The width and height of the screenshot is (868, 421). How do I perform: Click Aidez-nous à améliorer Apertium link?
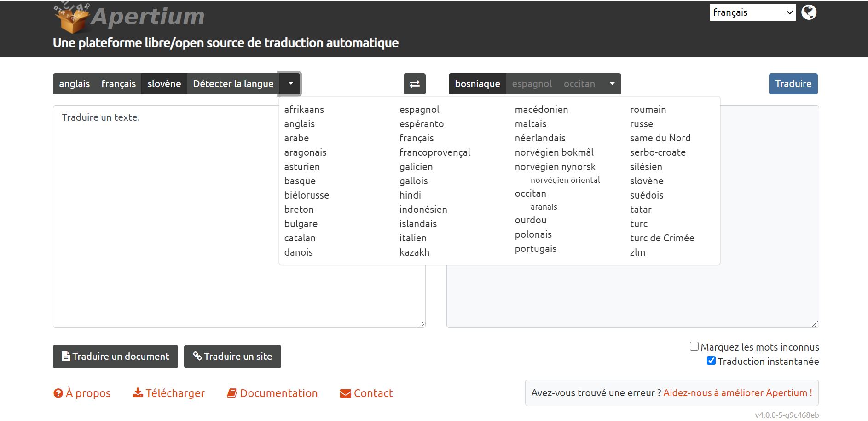[x=737, y=393]
